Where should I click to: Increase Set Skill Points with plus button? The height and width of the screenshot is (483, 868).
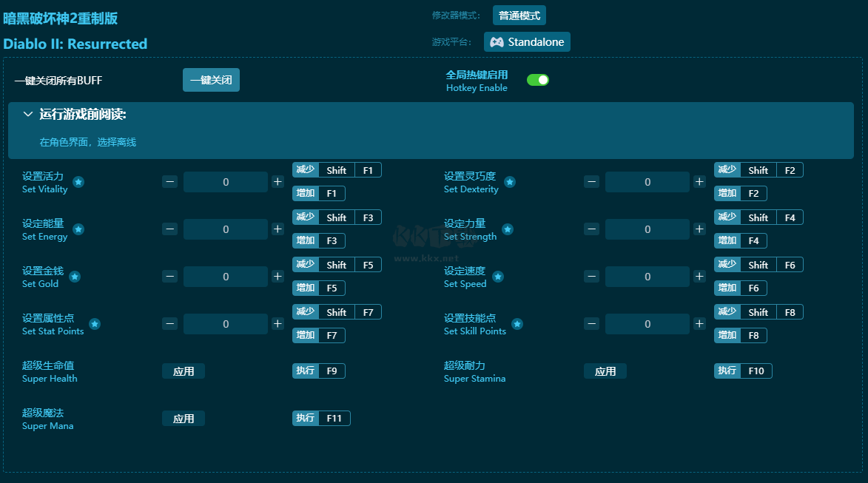point(700,324)
